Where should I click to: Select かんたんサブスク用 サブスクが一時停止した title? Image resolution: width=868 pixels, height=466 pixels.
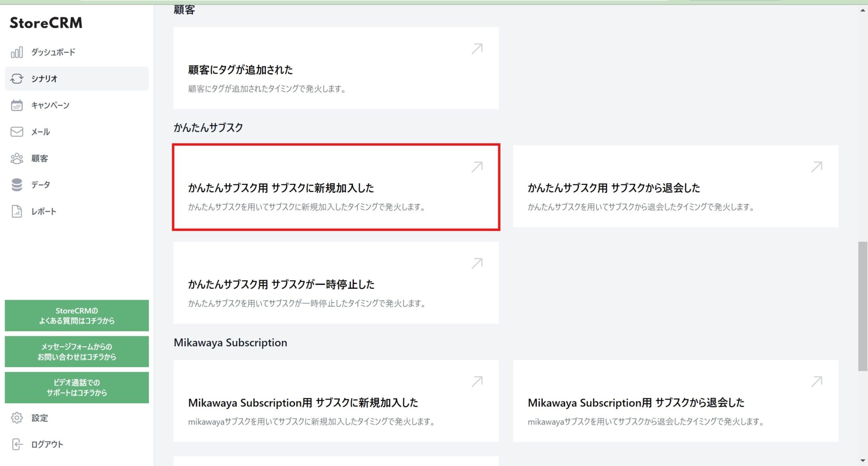(281, 284)
